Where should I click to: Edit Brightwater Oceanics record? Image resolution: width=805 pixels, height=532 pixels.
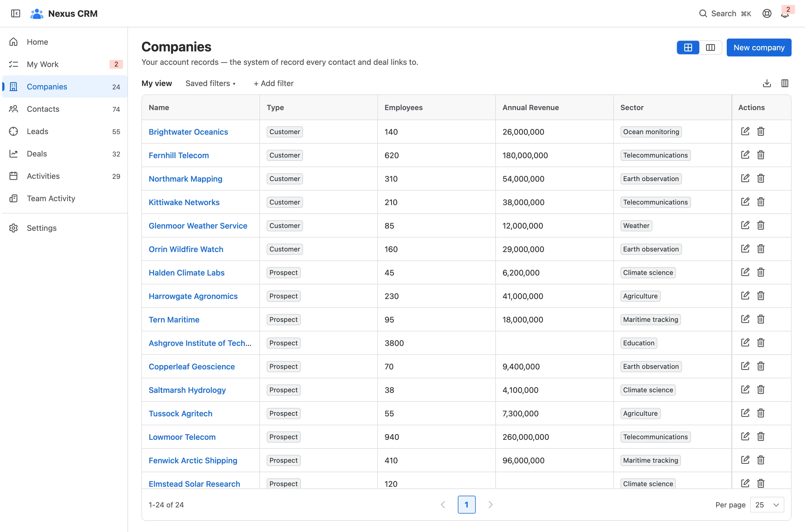[x=745, y=132]
